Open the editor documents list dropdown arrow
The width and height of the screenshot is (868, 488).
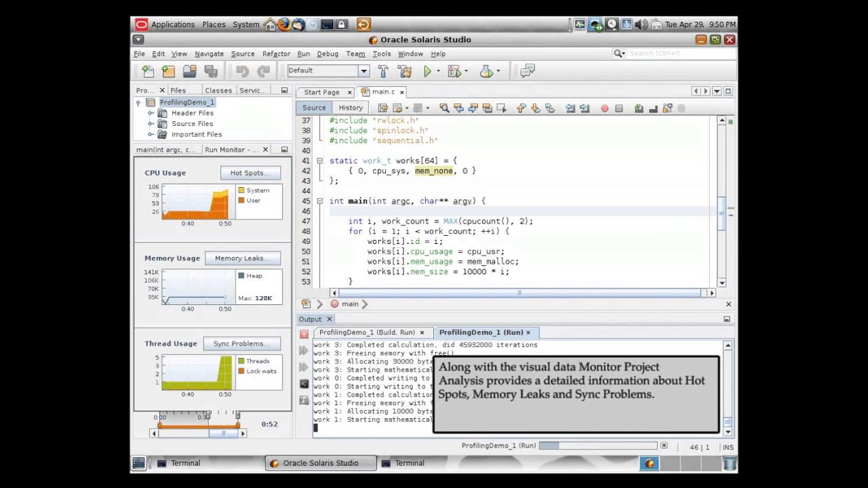(x=717, y=91)
